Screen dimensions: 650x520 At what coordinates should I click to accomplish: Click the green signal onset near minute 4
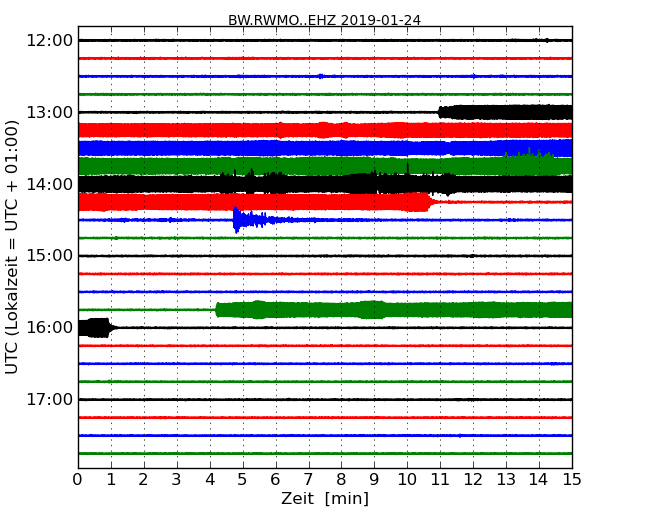click(x=218, y=310)
